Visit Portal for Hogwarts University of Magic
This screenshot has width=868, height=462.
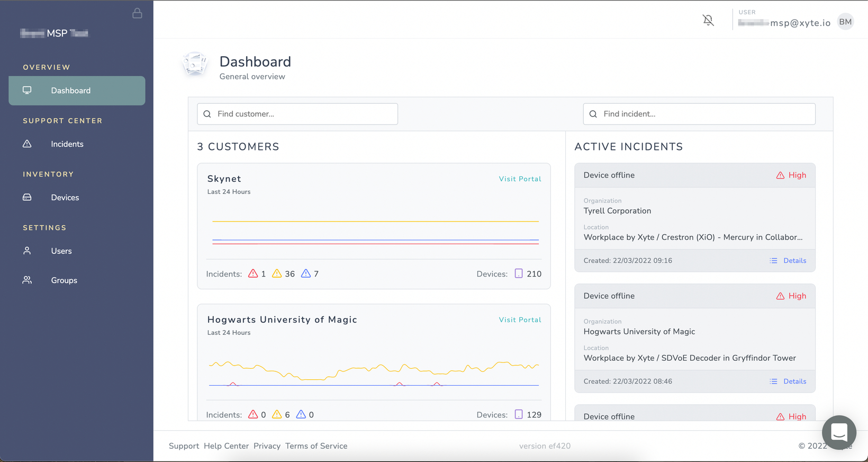520,320
